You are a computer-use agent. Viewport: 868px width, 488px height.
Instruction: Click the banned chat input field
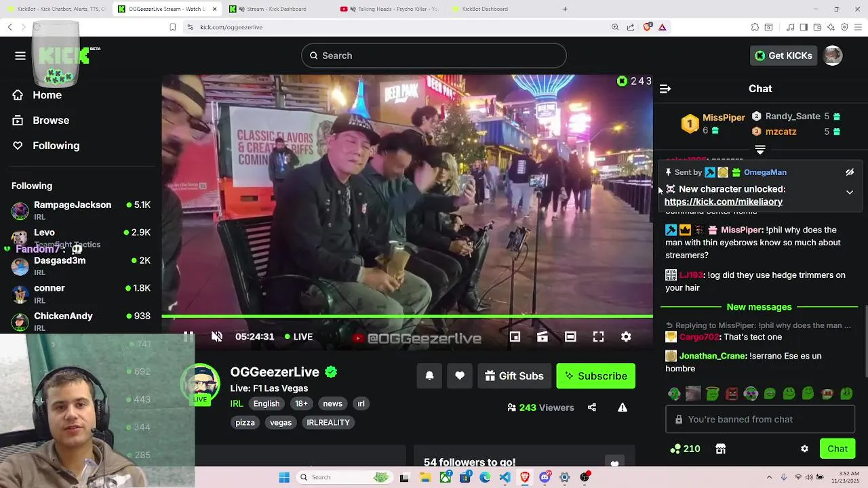click(x=760, y=420)
